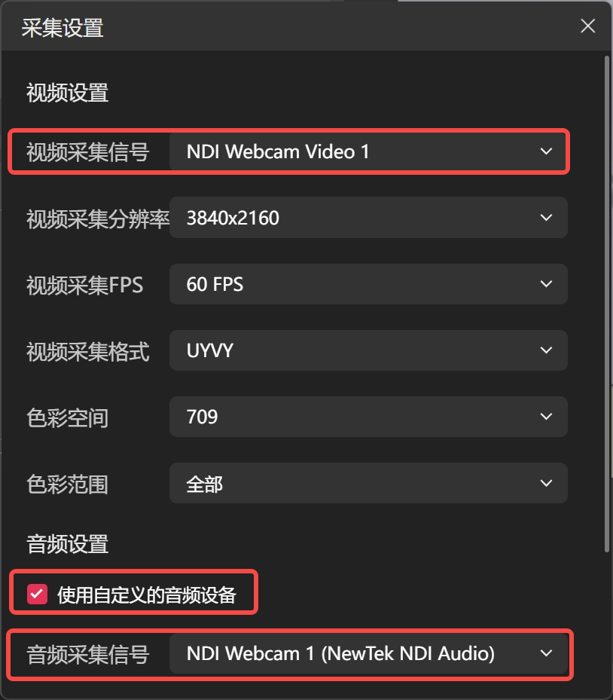Click the chevron arrow beside 709

point(546,417)
